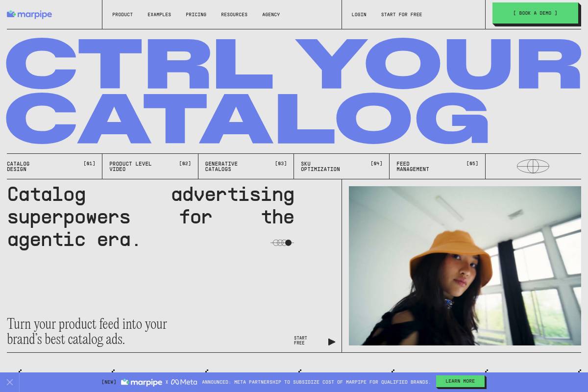Select the Product Level Video [02] tab
The image size is (588, 392).
(x=150, y=167)
